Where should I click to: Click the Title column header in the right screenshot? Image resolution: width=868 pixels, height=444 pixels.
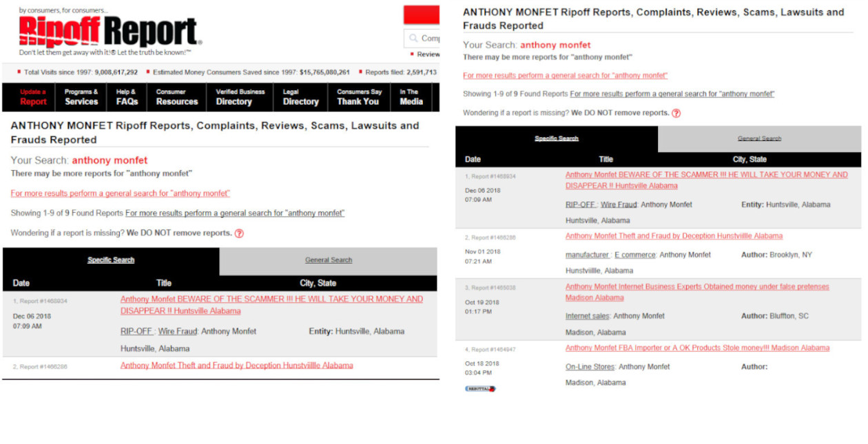point(606,160)
